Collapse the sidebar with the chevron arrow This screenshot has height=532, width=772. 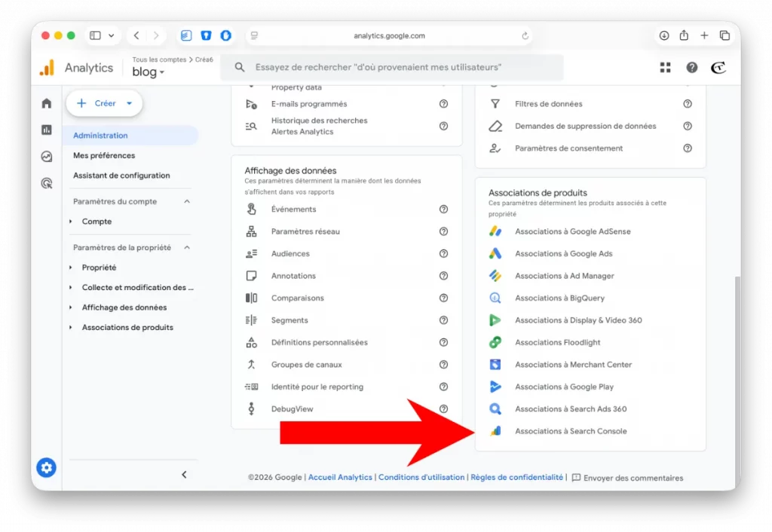(x=184, y=475)
